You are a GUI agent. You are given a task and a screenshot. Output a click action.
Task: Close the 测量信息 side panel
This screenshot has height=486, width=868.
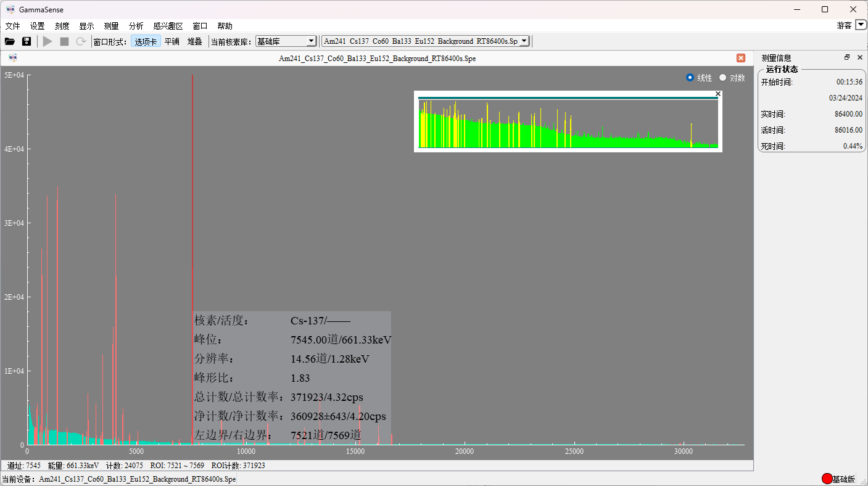click(859, 57)
